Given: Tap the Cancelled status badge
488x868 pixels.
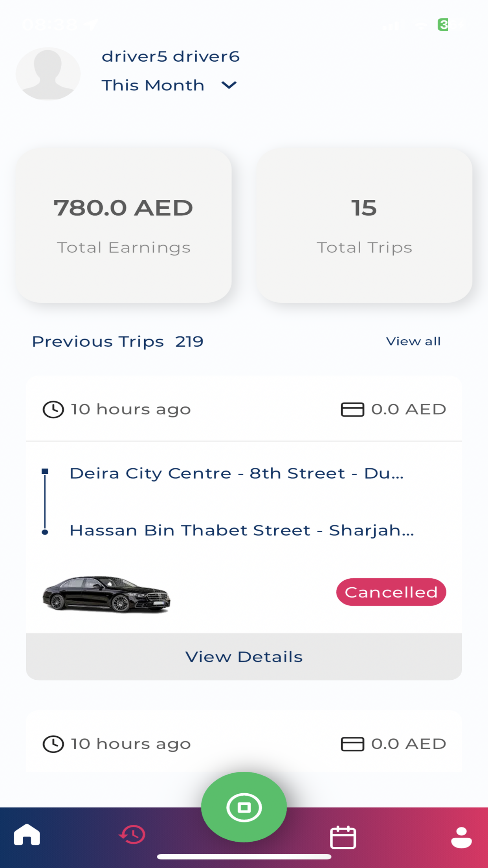Looking at the screenshot, I should coord(391,592).
